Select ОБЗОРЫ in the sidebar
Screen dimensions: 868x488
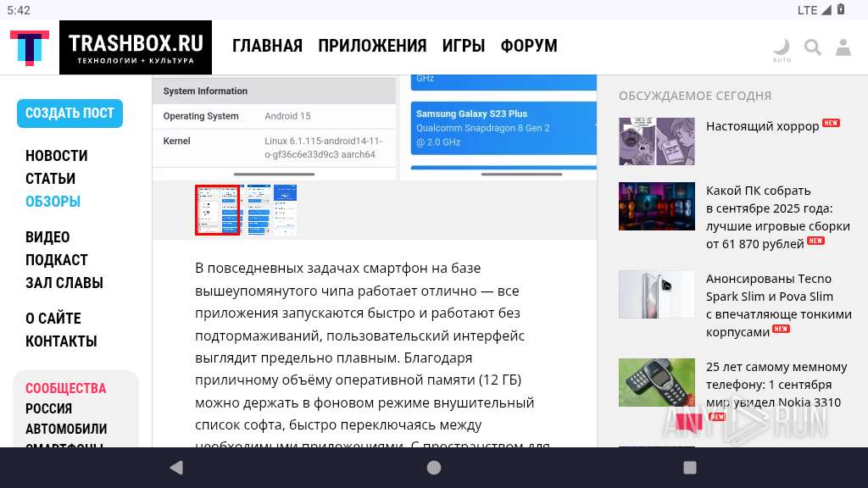[53, 202]
